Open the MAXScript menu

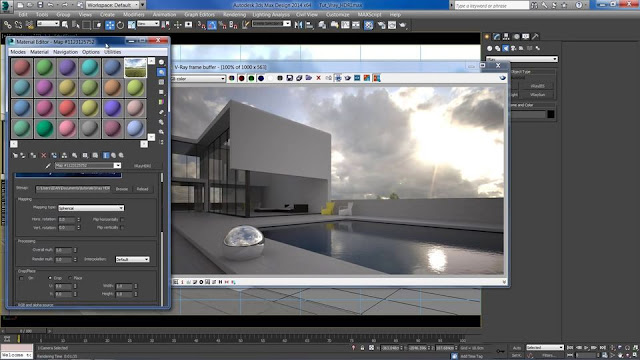point(369,14)
